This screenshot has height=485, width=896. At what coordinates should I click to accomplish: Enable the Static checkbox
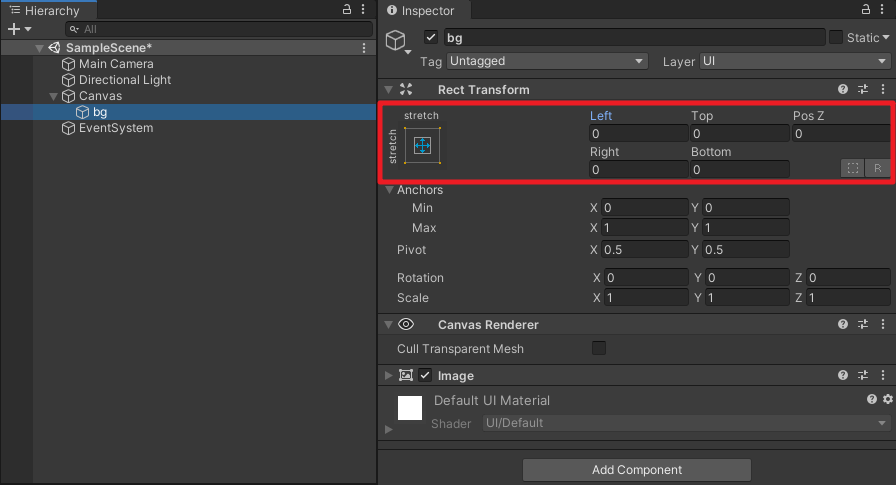(x=836, y=37)
